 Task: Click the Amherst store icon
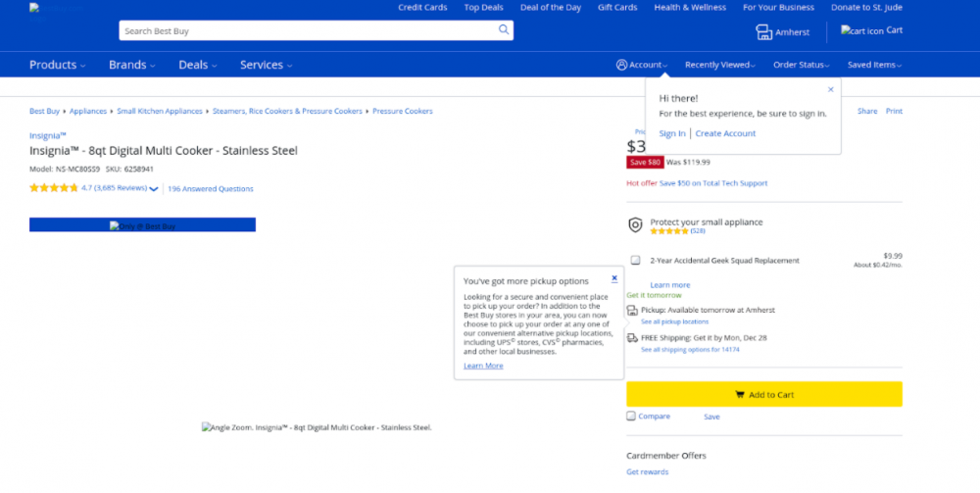[763, 32]
